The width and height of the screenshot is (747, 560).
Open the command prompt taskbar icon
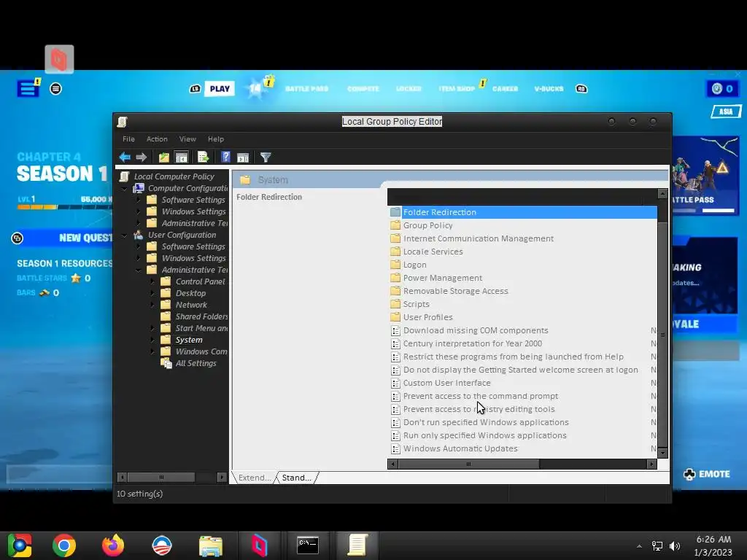tap(308, 545)
